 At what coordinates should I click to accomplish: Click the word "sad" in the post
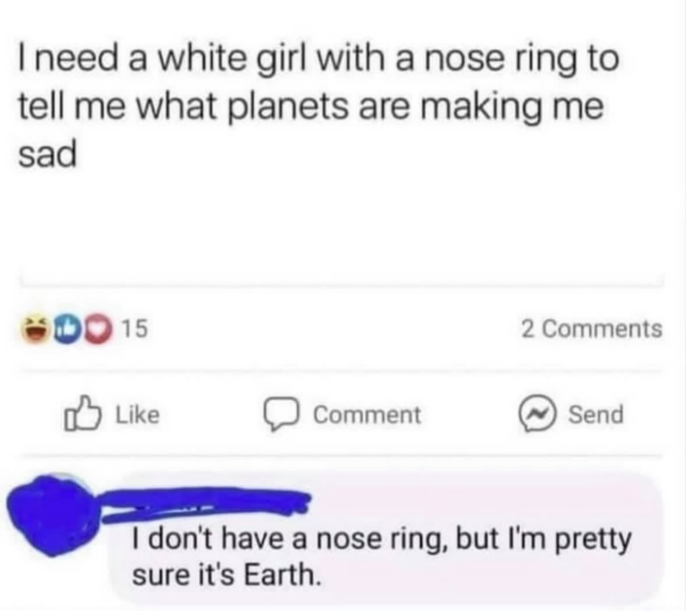coord(48,155)
